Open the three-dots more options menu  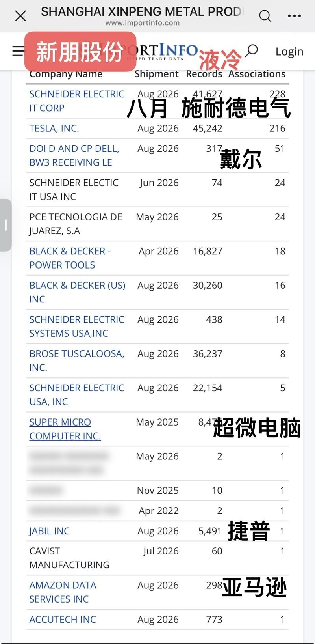click(x=294, y=16)
